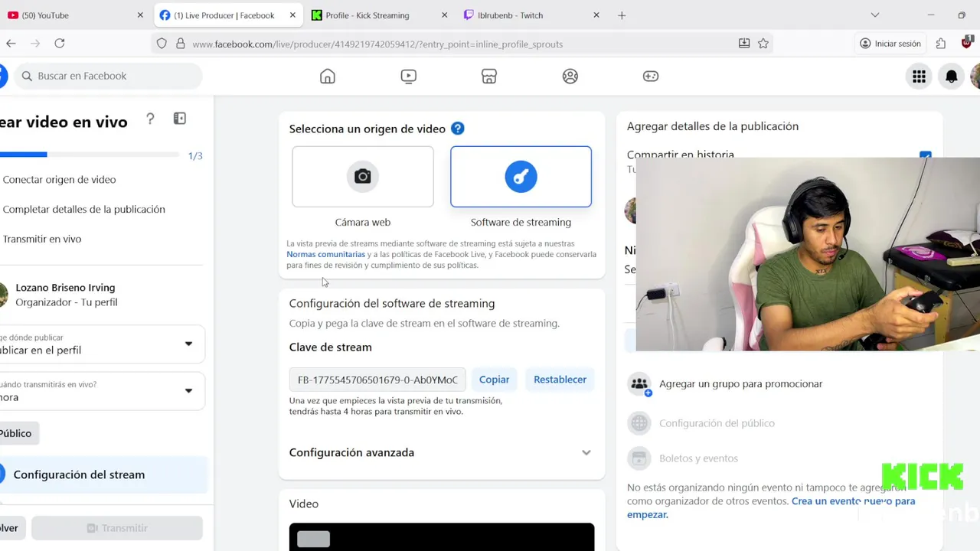Open the Facebook Watch video icon
The image size is (980, 551).
408,76
